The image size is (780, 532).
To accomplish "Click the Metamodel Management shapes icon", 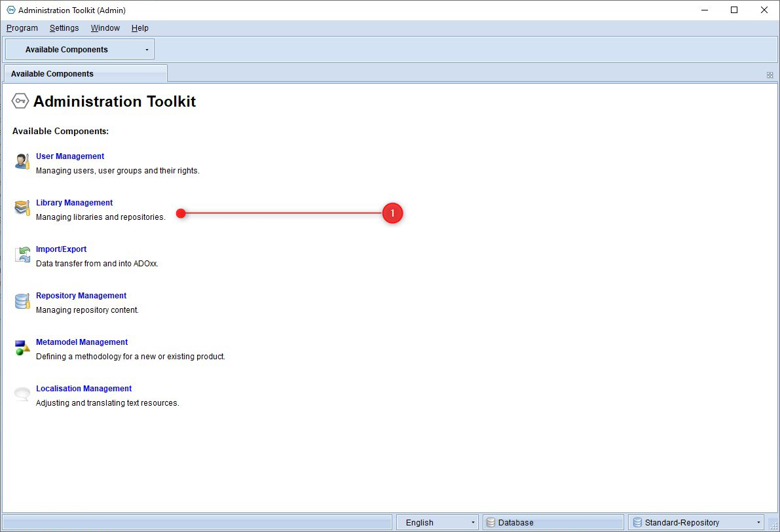I will pos(22,347).
